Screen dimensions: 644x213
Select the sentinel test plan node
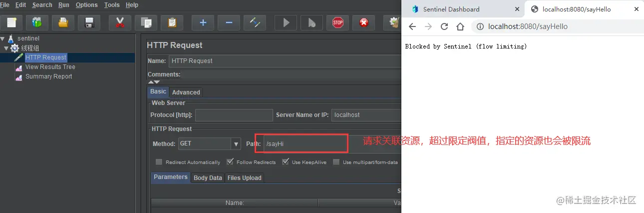tap(28, 38)
